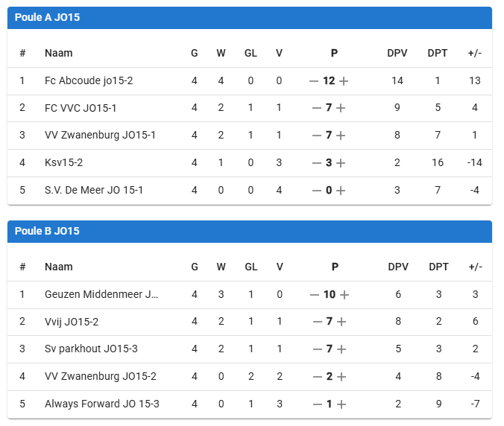Decrease points for Always Forward JO 15-3
This screenshot has height=426, width=504.
pos(317,404)
